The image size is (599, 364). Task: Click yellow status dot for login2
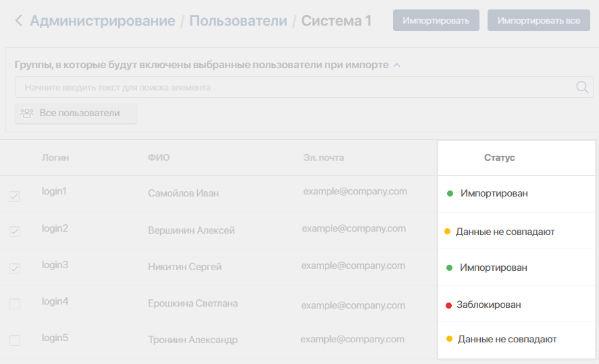(447, 232)
